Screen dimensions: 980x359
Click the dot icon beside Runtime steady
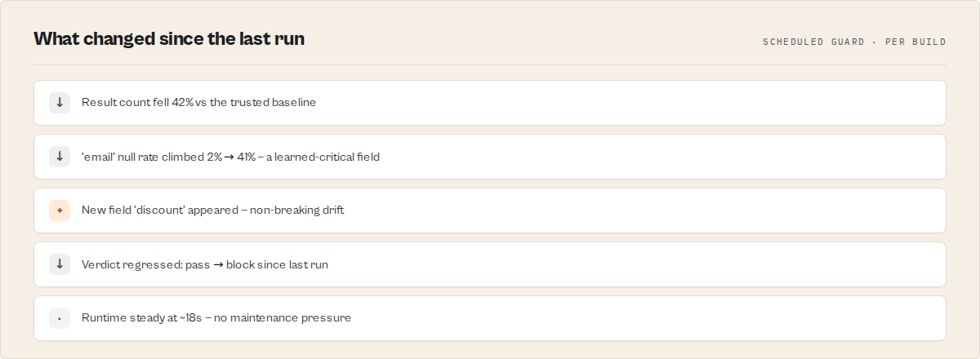tap(60, 318)
